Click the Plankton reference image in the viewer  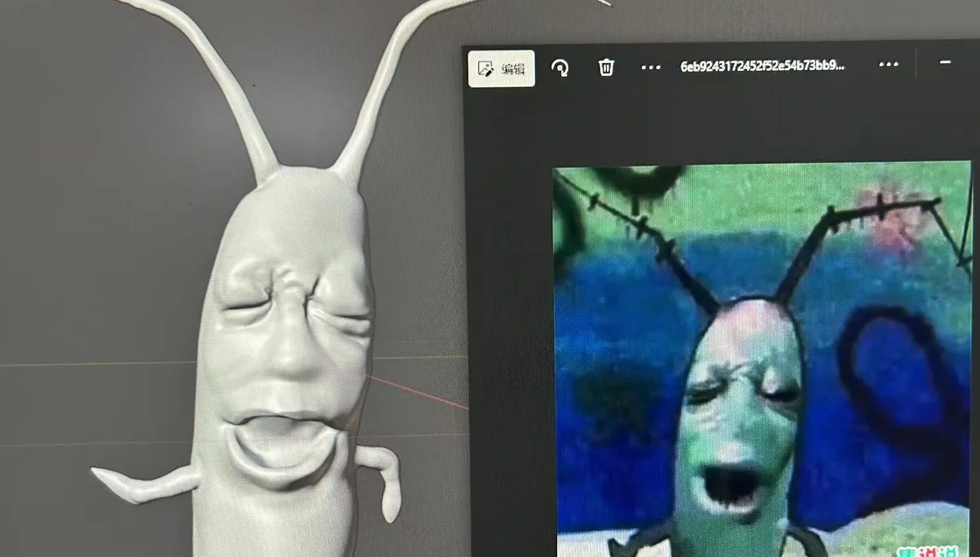tap(762, 359)
